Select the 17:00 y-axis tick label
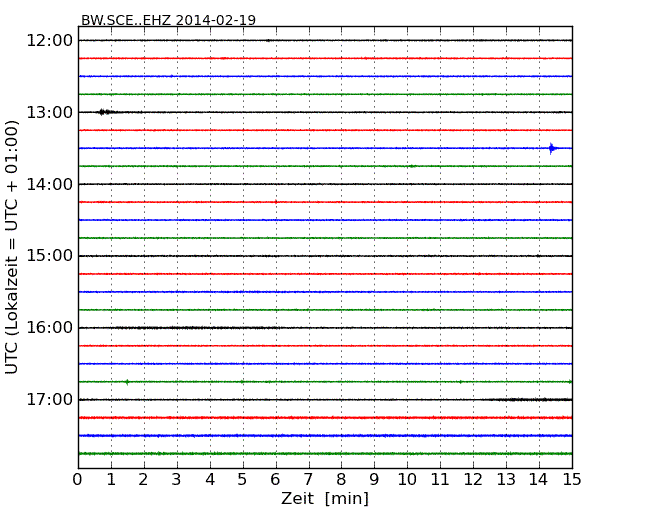This screenshot has height=520, width=650. pos(49,400)
